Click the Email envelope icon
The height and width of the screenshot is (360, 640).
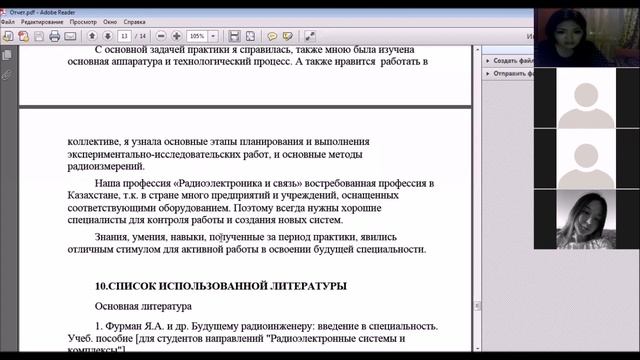(70, 36)
